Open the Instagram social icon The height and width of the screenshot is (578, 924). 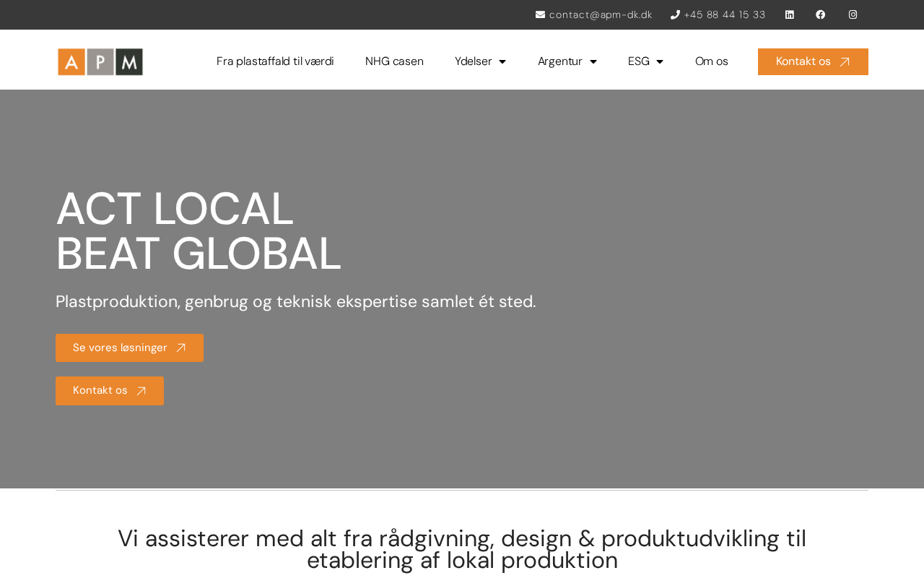[853, 14]
